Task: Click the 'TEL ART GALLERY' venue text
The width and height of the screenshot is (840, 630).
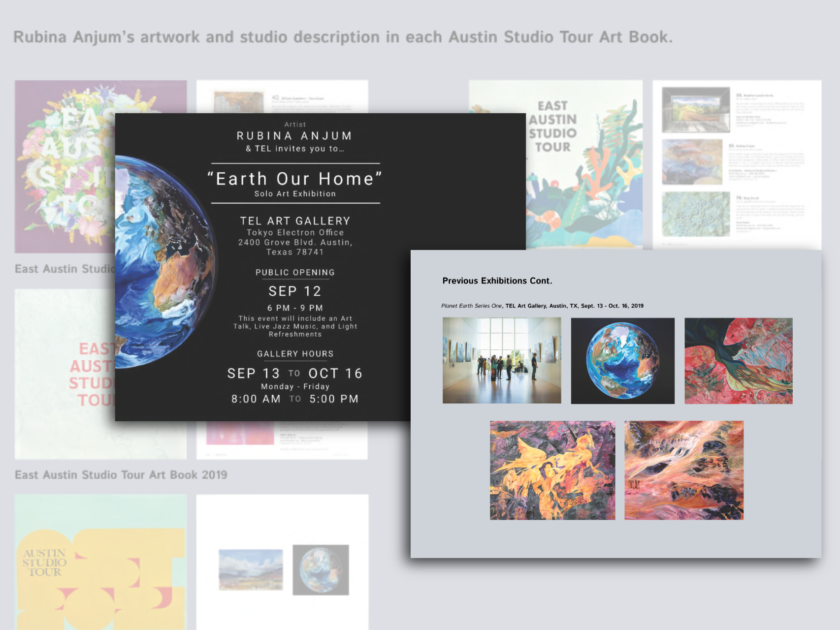Action: click(x=295, y=221)
